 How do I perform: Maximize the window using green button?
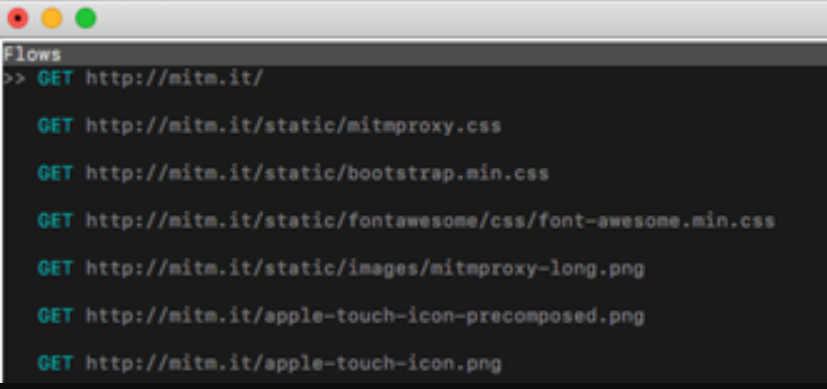85,18
